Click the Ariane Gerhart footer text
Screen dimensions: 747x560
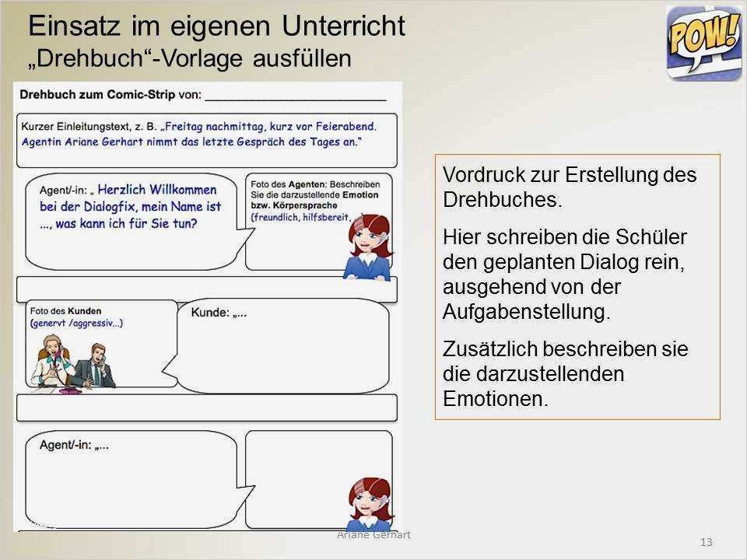pos(375,534)
